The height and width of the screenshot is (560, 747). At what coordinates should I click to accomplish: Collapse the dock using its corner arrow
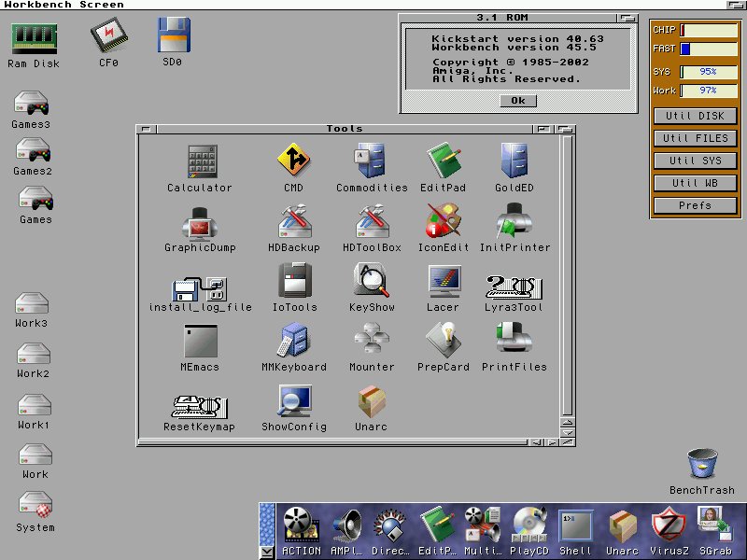coord(267,553)
